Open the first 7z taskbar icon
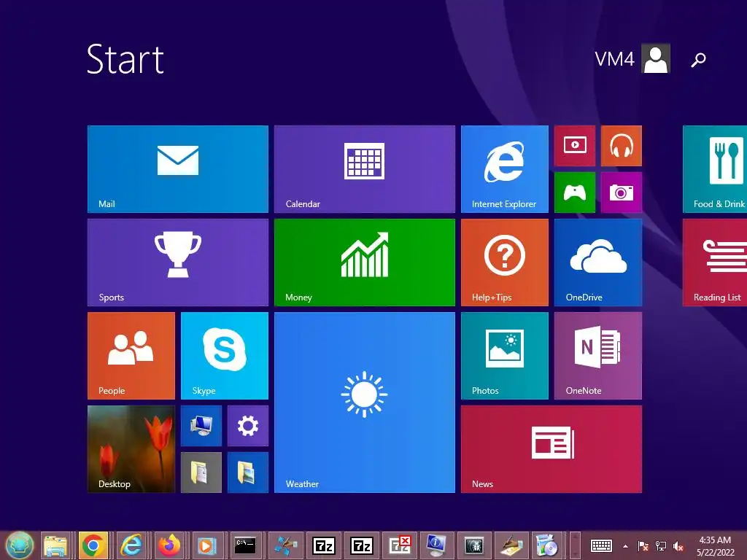Image resolution: width=747 pixels, height=560 pixels. point(323,545)
